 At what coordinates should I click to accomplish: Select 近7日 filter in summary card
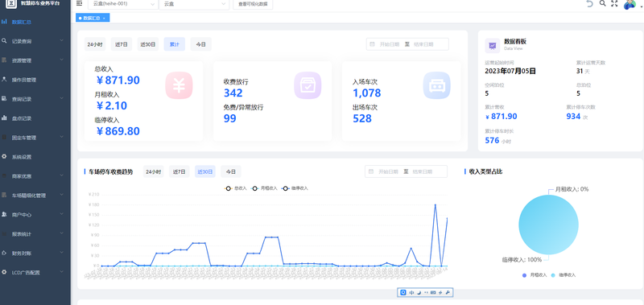(x=122, y=44)
